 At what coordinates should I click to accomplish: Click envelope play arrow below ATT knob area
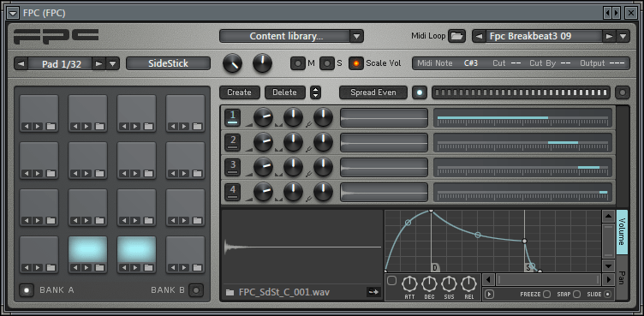[489, 295]
